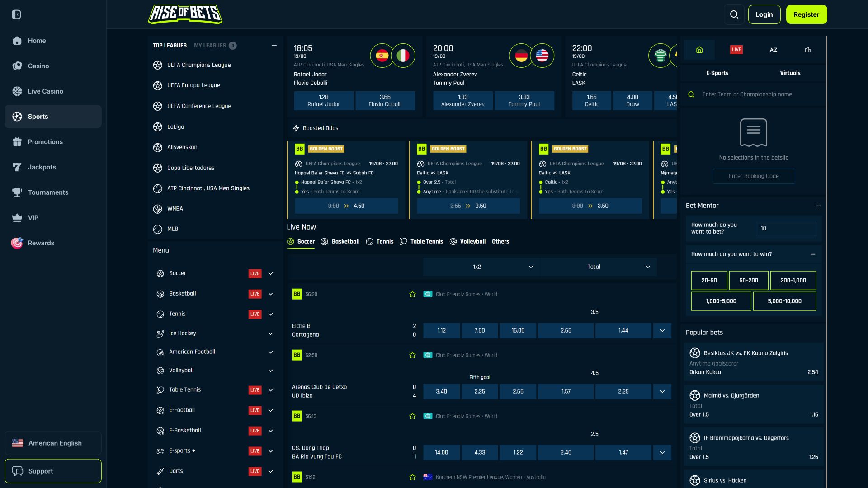The height and width of the screenshot is (488, 868).
Task: Change language from American English
Action: 53,443
